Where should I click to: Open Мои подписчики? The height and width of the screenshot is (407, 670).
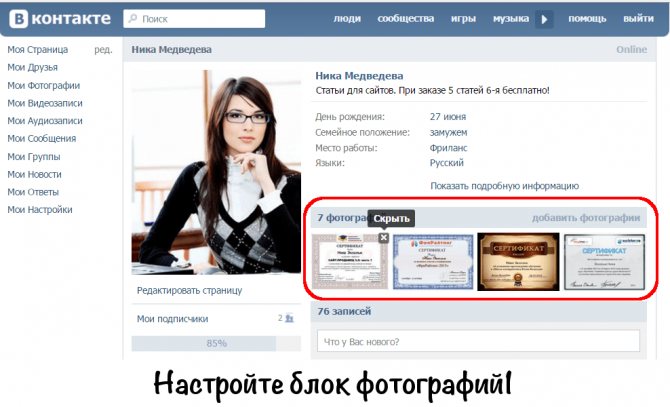click(172, 319)
